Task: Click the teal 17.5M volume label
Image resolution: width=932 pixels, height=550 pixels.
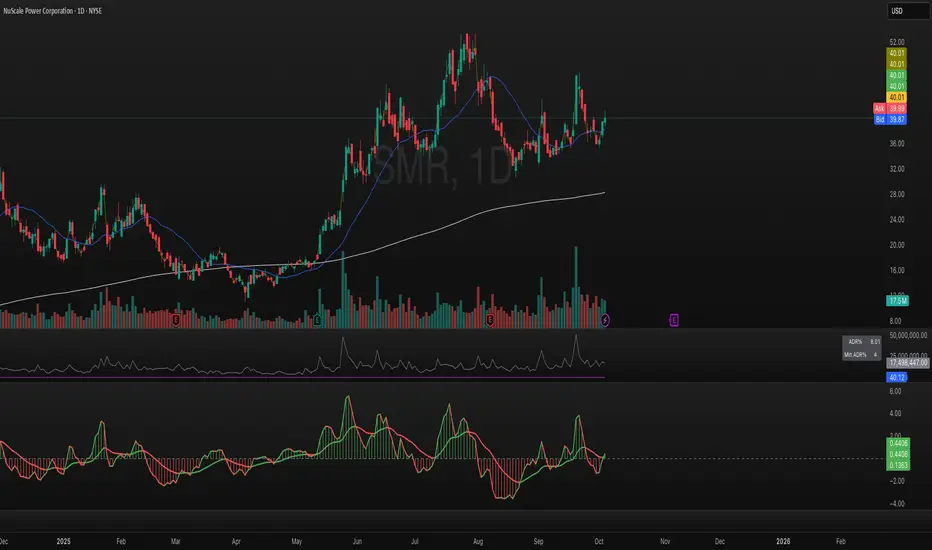Action: tap(897, 301)
